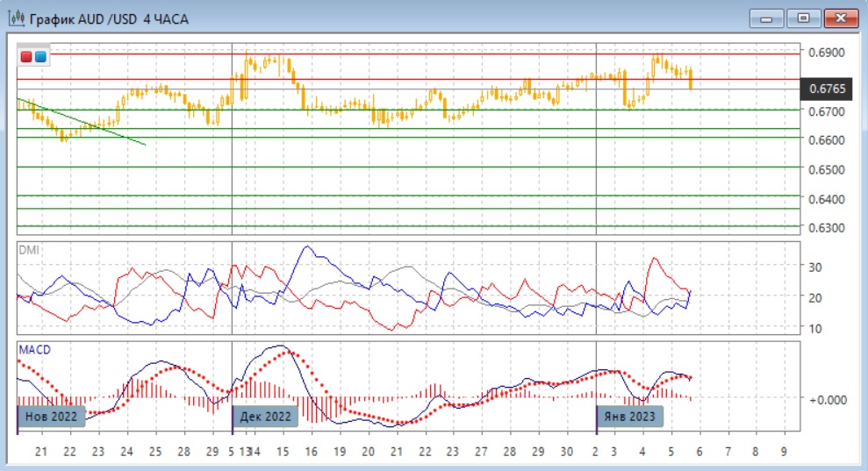Image resolution: width=868 pixels, height=471 pixels.
Task: Click the blue square button on chart
Action: (x=40, y=57)
